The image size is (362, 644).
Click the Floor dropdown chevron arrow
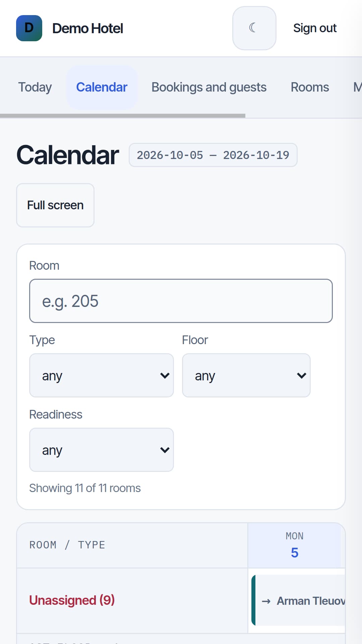pos(301,376)
